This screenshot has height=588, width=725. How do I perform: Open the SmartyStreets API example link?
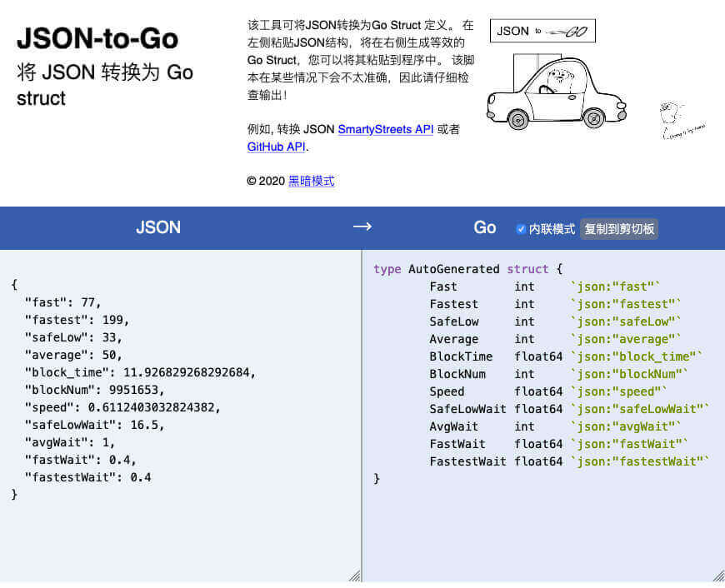tap(385, 129)
